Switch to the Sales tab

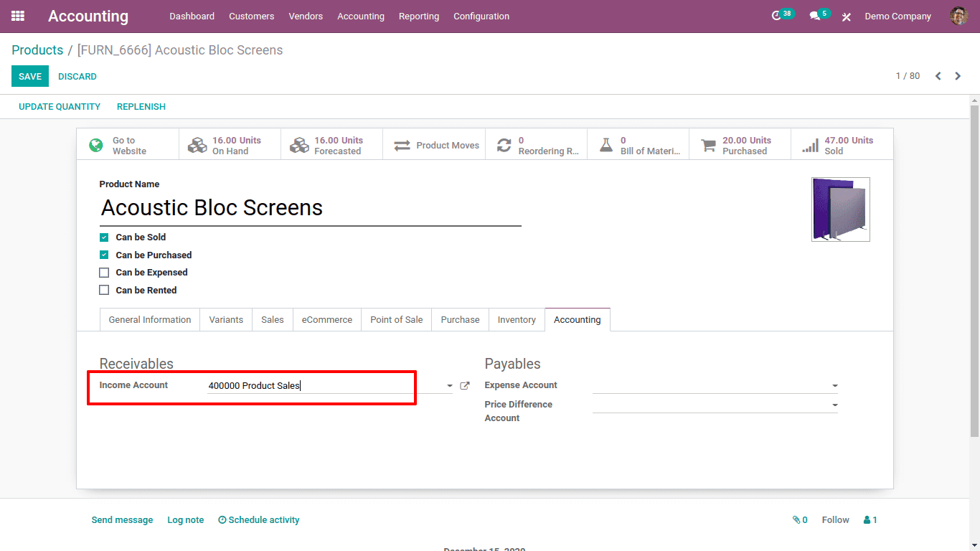[273, 320]
